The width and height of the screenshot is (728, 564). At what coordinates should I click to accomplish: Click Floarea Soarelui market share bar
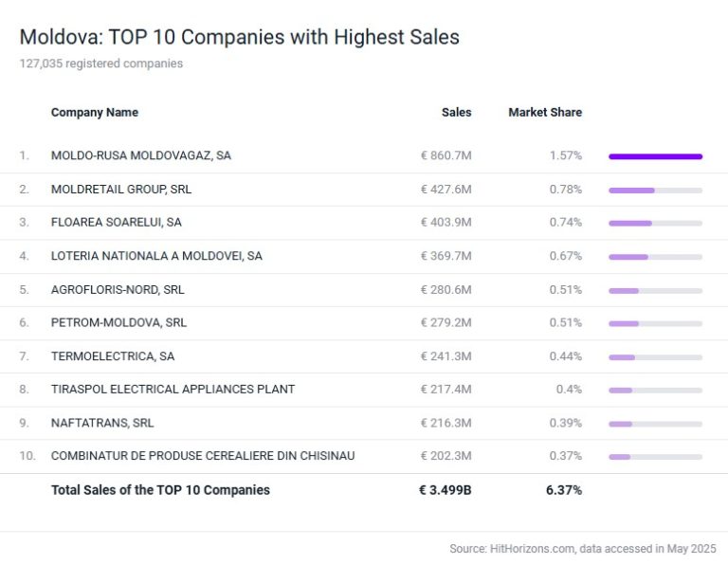[x=656, y=224]
